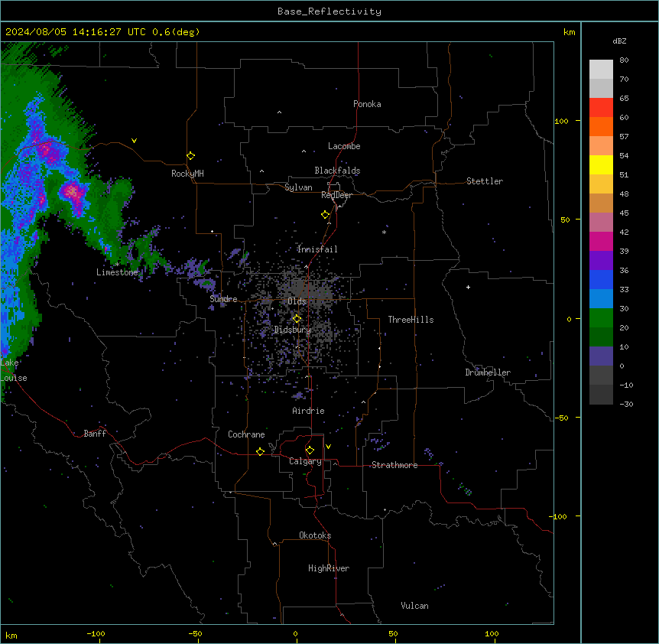Click the RedDeer city label
The height and width of the screenshot is (644, 659).
336,195
